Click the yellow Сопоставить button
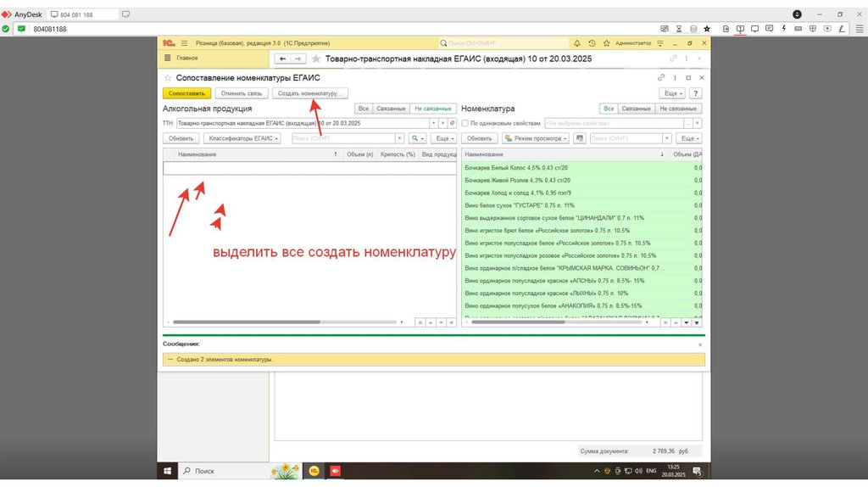Image resolution: width=868 pixels, height=487 pixels. (x=186, y=93)
